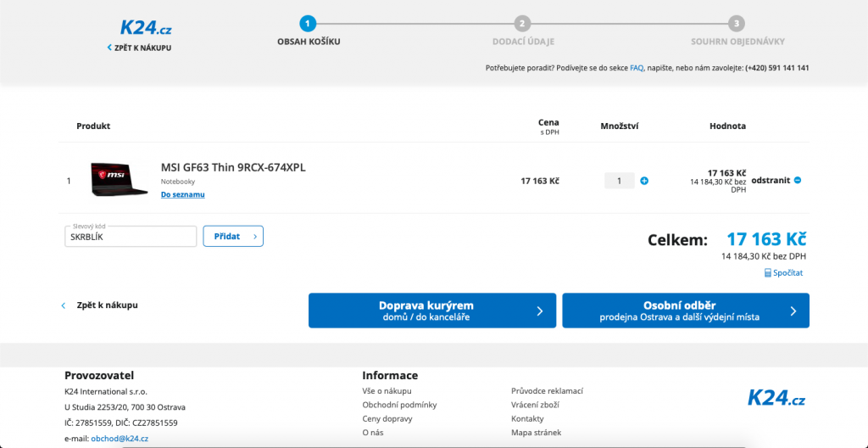The height and width of the screenshot is (448, 868).
Task: Open product 'MSI GF63 Thin 9RCX-674XPL'
Action: coord(233,167)
